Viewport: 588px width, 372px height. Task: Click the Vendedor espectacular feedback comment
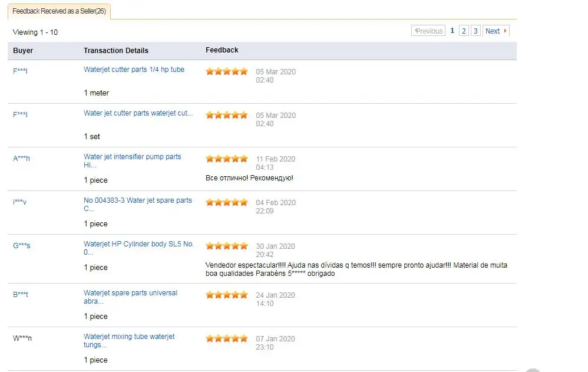click(356, 269)
